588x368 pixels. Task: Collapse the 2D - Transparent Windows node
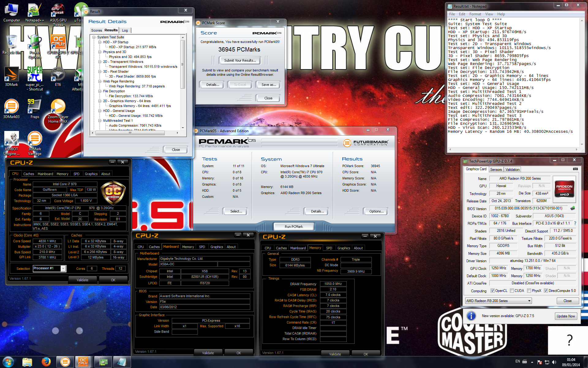pos(100,62)
